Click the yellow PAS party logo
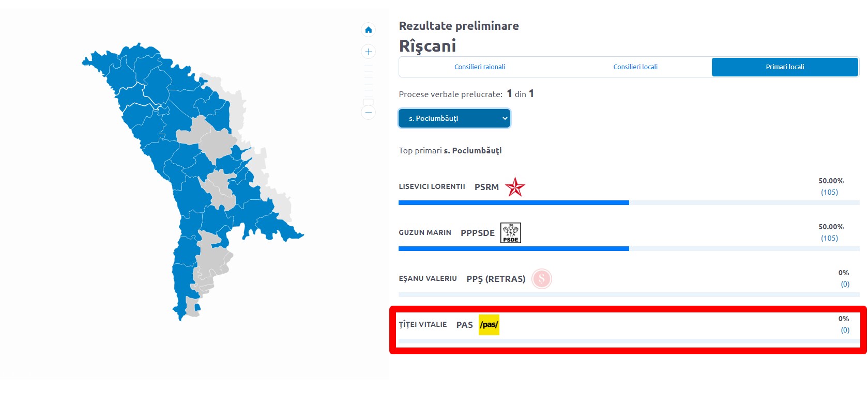868x410 pixels. (489, 325)
